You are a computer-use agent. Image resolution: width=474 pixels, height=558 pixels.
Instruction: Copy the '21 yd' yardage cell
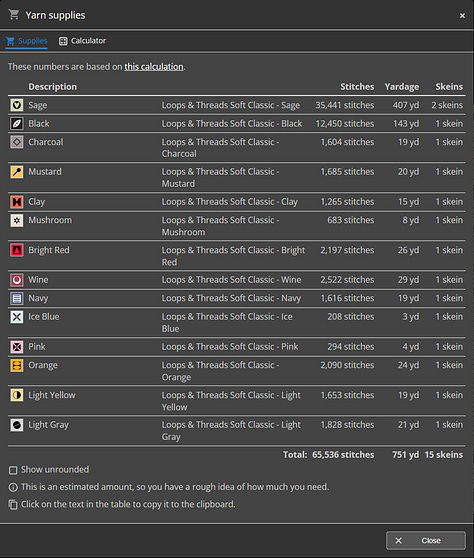pyautogui.click(x=408, y=425)
